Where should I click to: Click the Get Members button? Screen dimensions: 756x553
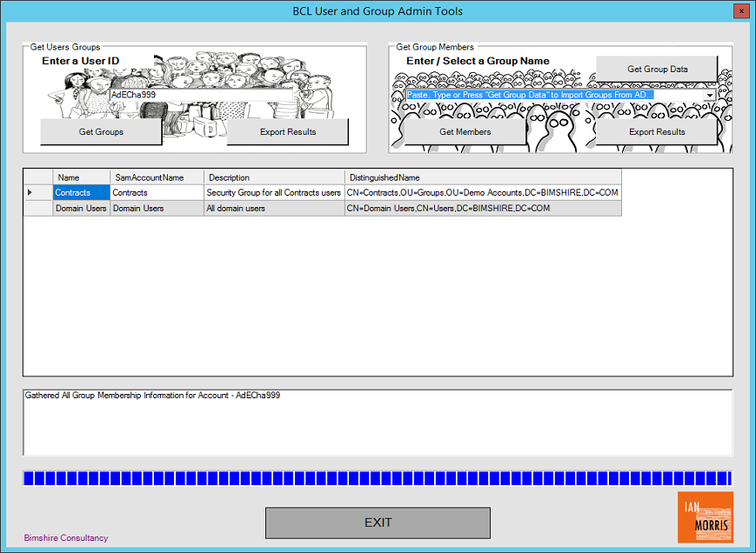click(465, 132)
